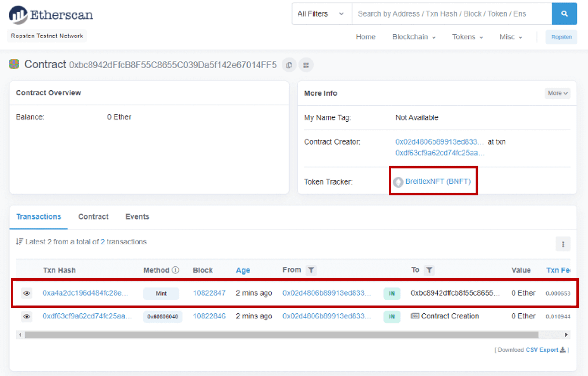
Task: Click the To address 0xbc8942dffcb8f55c8655…
Action: [x=455, y=293]
